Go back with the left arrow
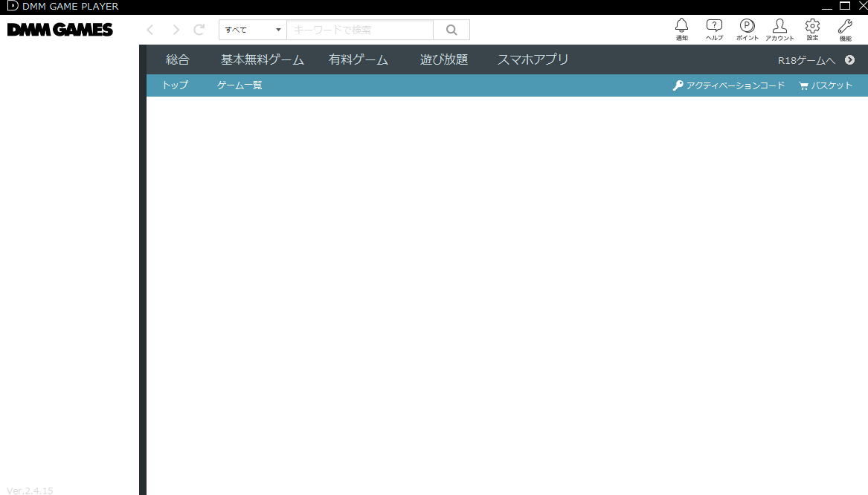 [x=150, y=30]
